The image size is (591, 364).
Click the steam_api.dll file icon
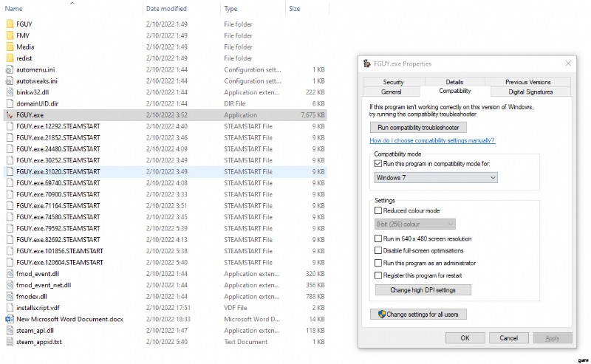click(10, 331)
